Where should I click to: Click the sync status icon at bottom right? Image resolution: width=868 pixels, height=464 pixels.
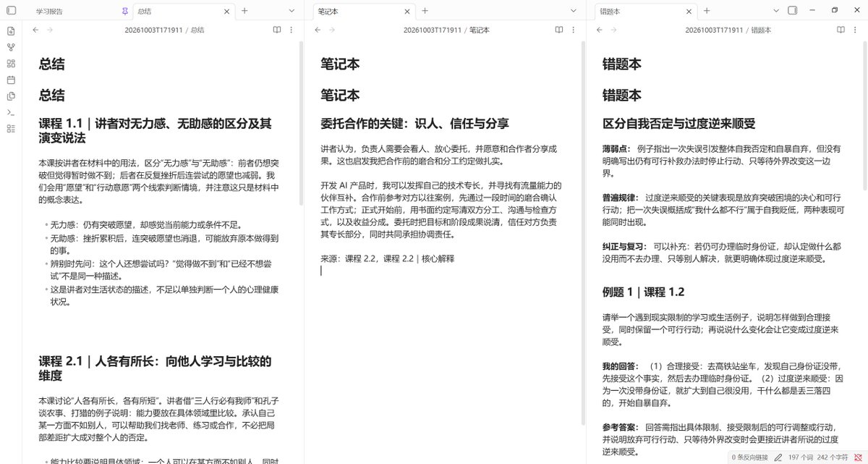857,457
